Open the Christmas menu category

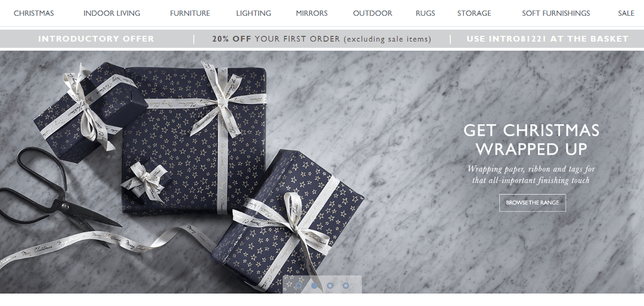click(34, 13)
